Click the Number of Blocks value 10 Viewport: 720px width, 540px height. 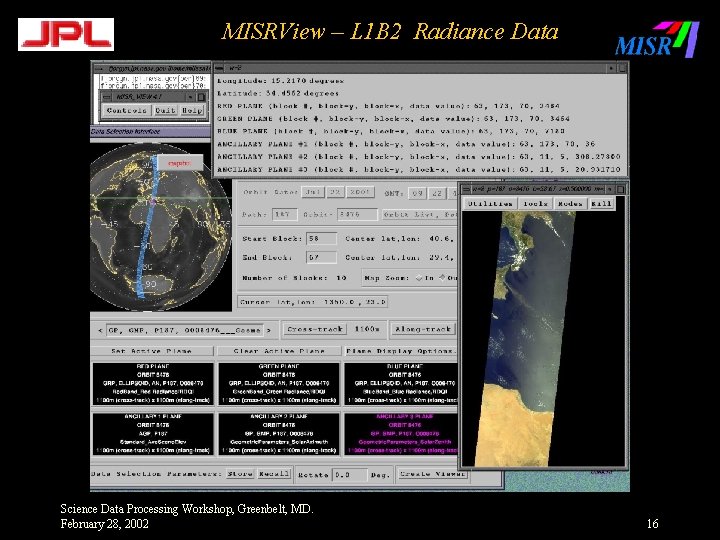coord(341,278)
